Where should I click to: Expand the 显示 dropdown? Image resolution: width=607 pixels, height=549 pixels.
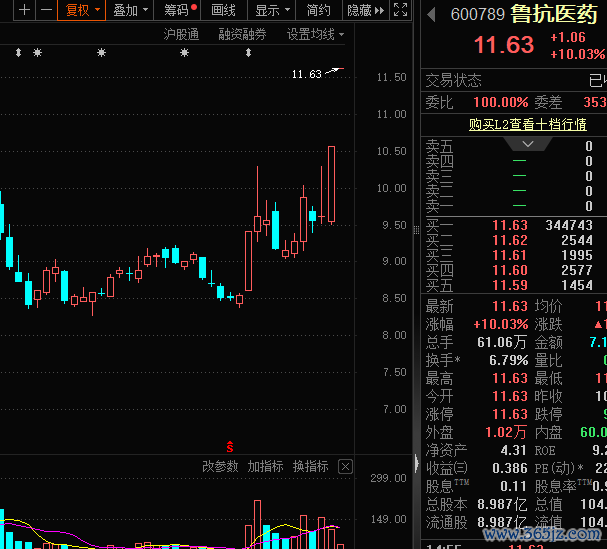272,10
